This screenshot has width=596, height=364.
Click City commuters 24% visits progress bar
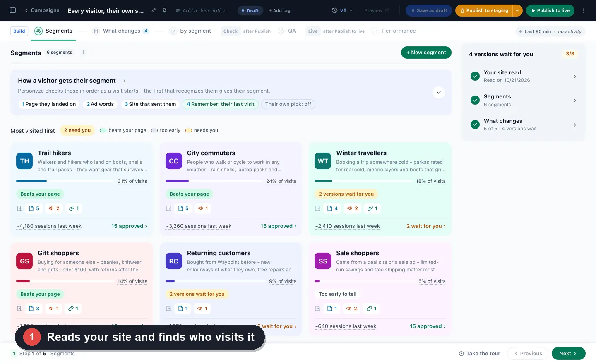click(x=214, y=181)
